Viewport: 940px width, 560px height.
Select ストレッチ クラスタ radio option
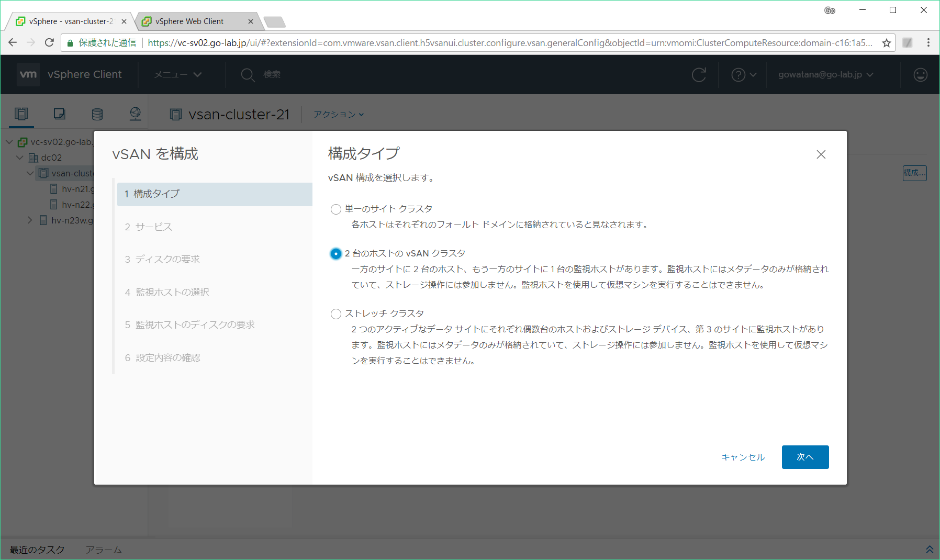[x=335, y=314]
